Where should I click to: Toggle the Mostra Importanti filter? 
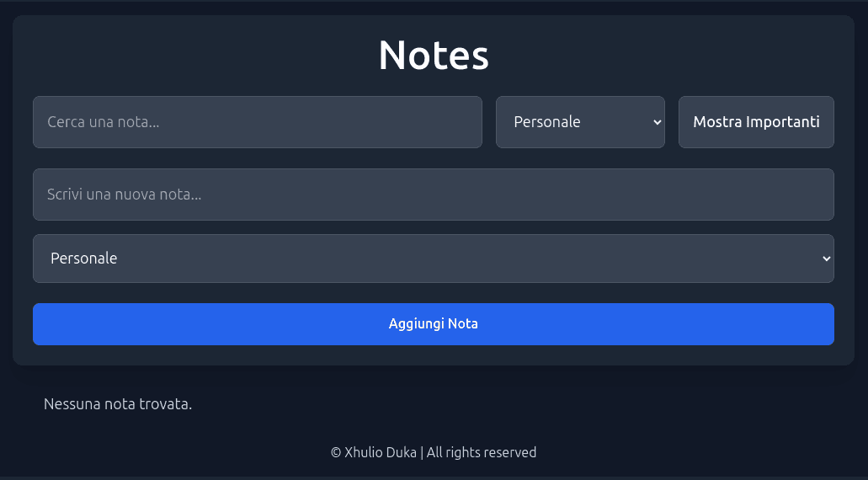pos(756,122)
